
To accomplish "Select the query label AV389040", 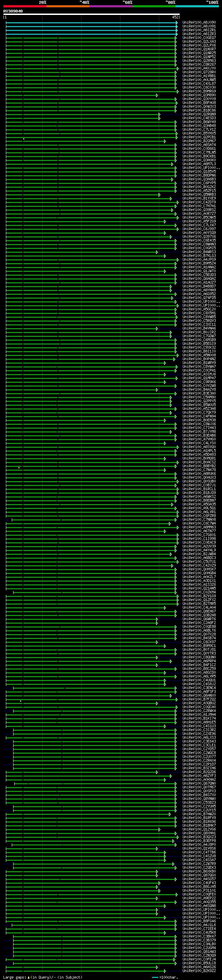I will point(13,11).
